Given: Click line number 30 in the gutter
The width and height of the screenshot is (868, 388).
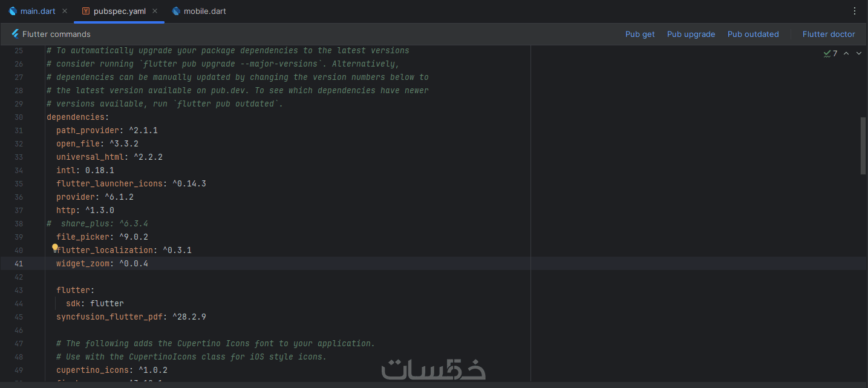Looking at the screenshot, I should tap(19, 117).
